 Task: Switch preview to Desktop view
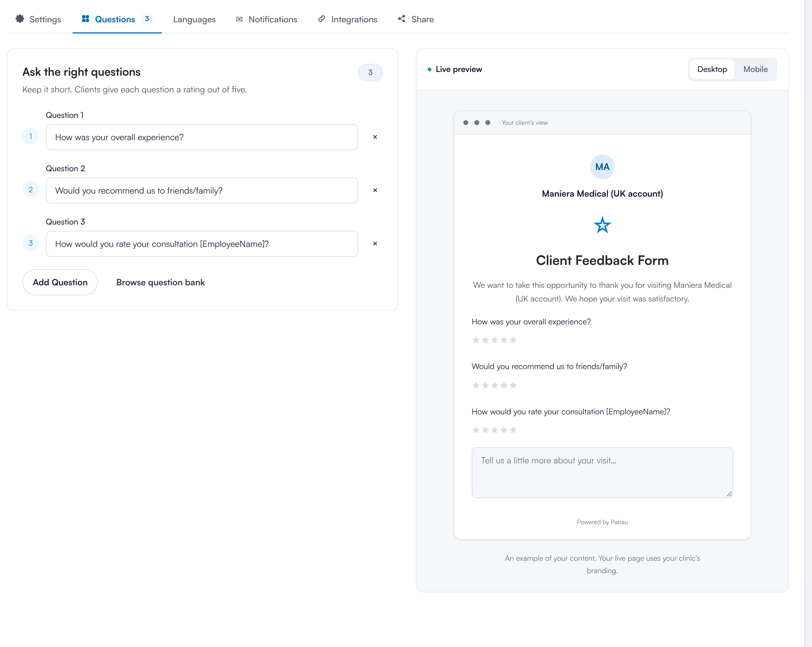(712, 69)
